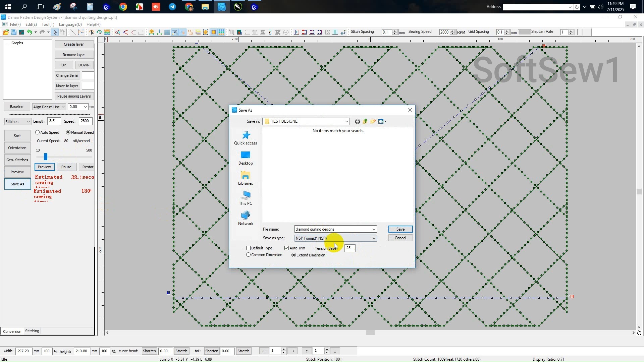
Task: Expand the File name dropdown arrow
Action: [x=374, y=229]
